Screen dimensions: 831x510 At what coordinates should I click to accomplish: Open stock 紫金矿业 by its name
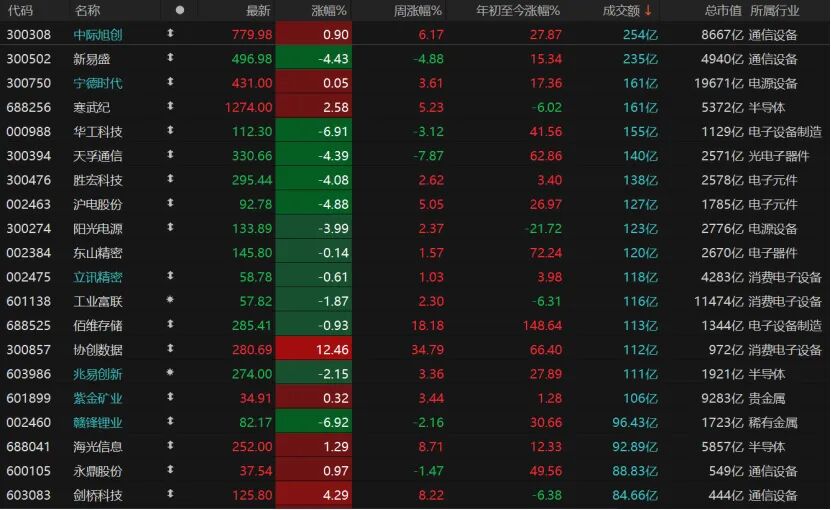[98, 398]
